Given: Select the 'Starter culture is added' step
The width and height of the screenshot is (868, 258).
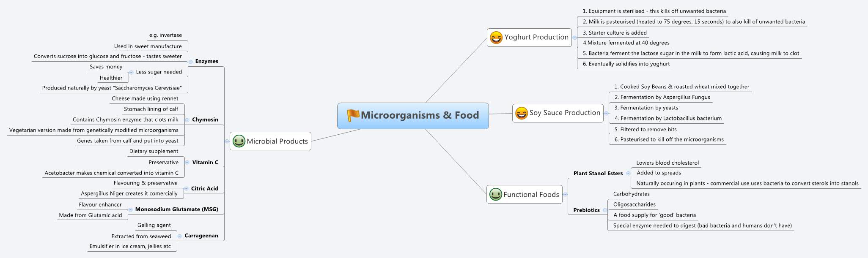Looking at the screenshot, I should coord(617,33).
